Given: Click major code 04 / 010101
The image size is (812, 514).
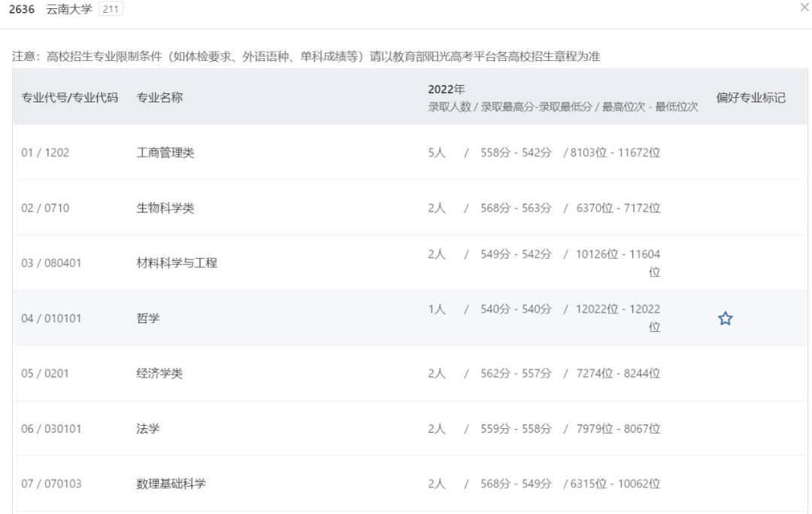Looking at the screenshot, I should coord(51,318).
